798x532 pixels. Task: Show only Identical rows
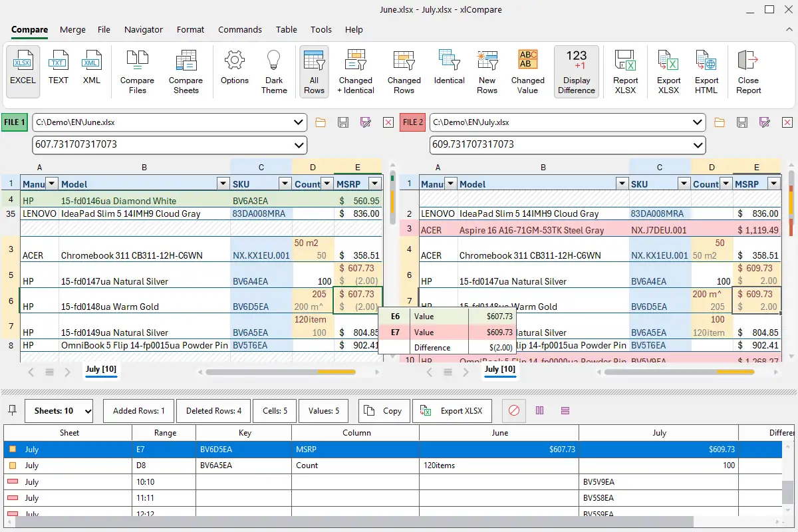pyautogui.click(x=449, y=68)
